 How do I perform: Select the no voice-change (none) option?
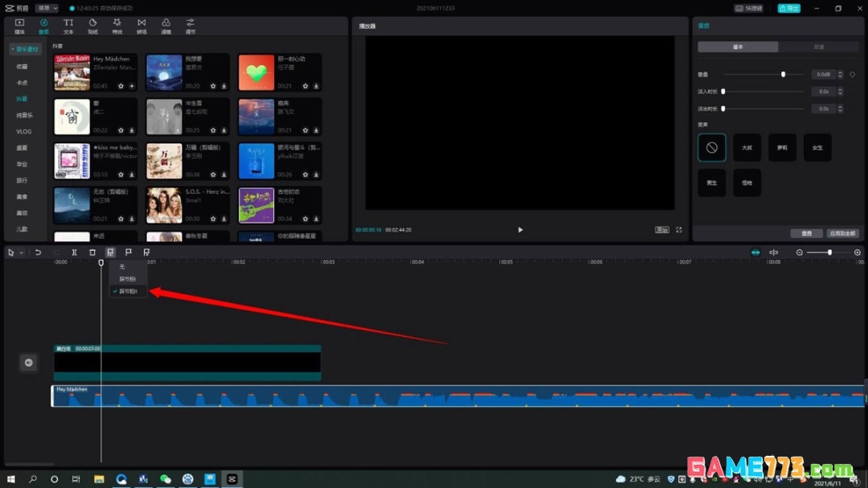[x=712, y=148]
